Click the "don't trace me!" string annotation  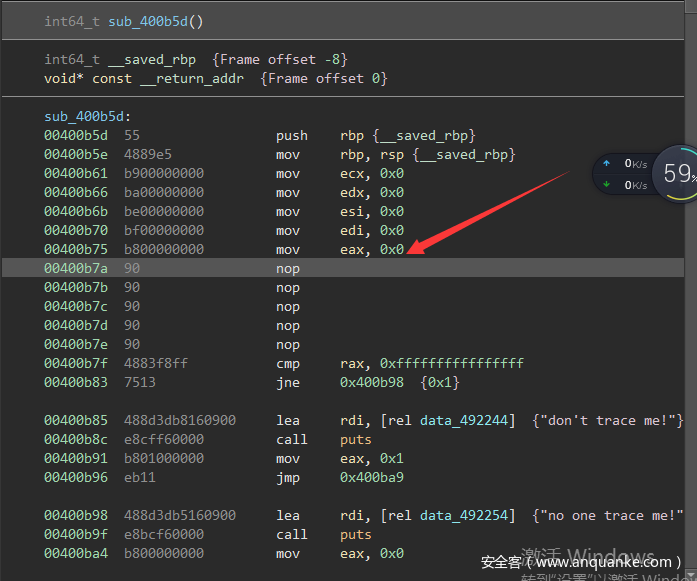(608, 421)
